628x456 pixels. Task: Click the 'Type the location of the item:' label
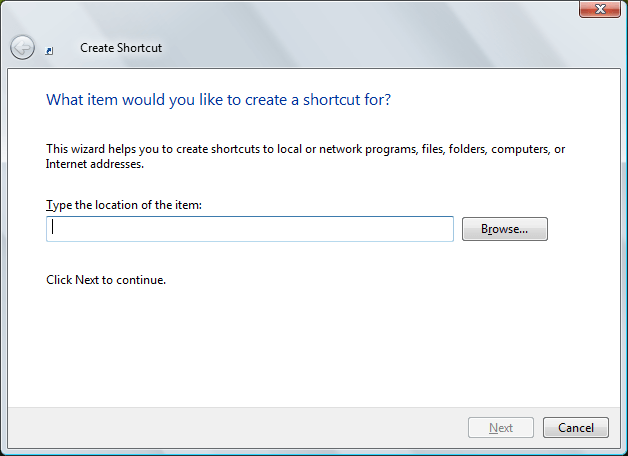[124, 205]
